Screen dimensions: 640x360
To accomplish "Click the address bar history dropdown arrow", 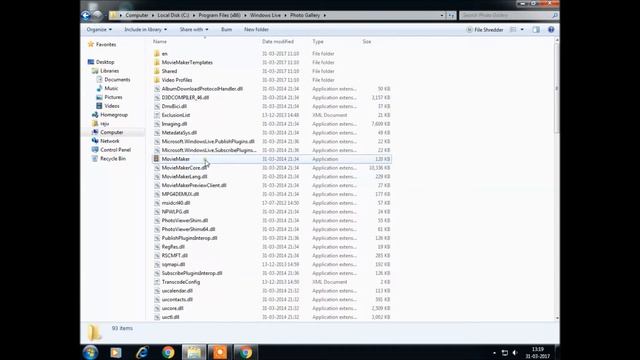I will tap(442, 16).
